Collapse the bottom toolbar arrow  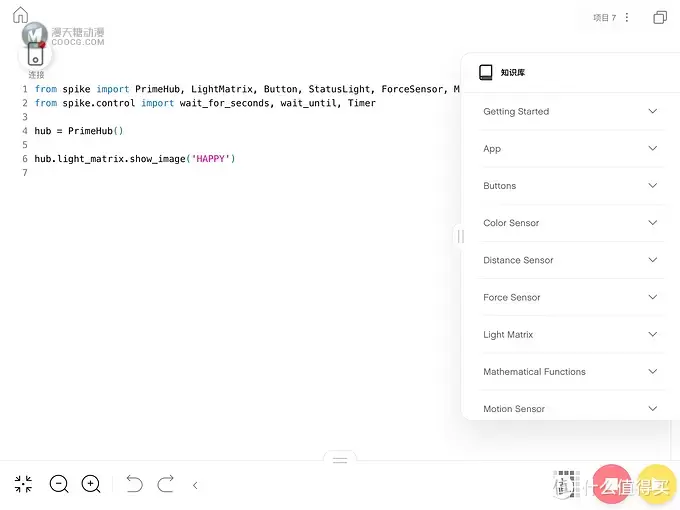pyautogui.click(x=195, y=485)
